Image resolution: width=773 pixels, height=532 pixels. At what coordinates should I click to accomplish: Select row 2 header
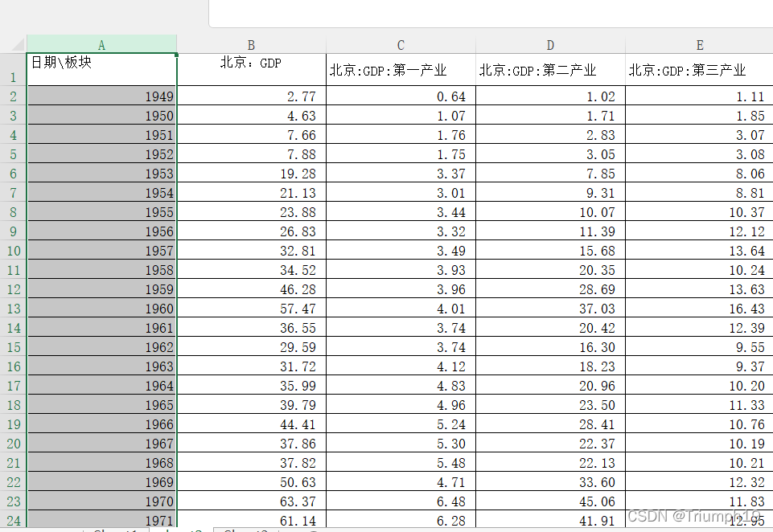tap(14, 96)
